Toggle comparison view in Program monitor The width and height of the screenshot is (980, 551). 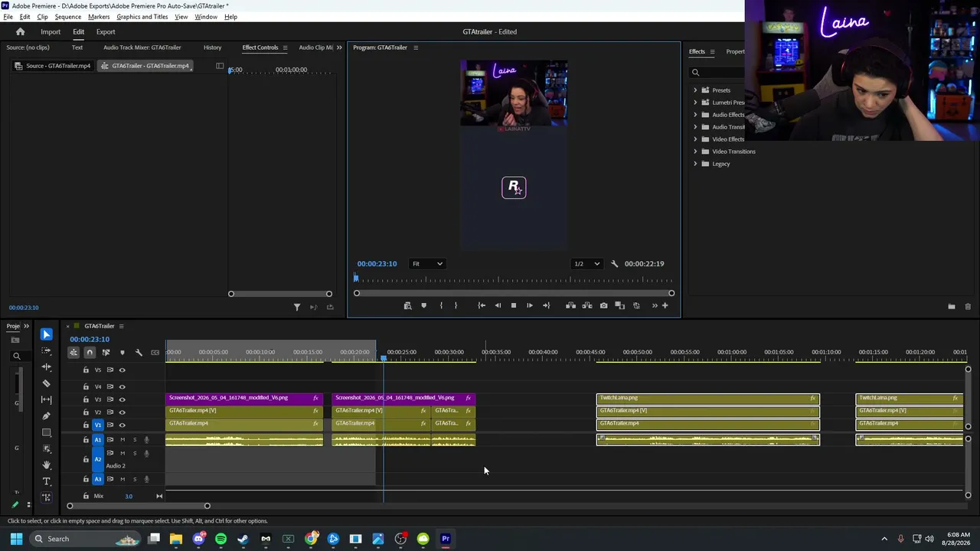[x=620, y=306]
